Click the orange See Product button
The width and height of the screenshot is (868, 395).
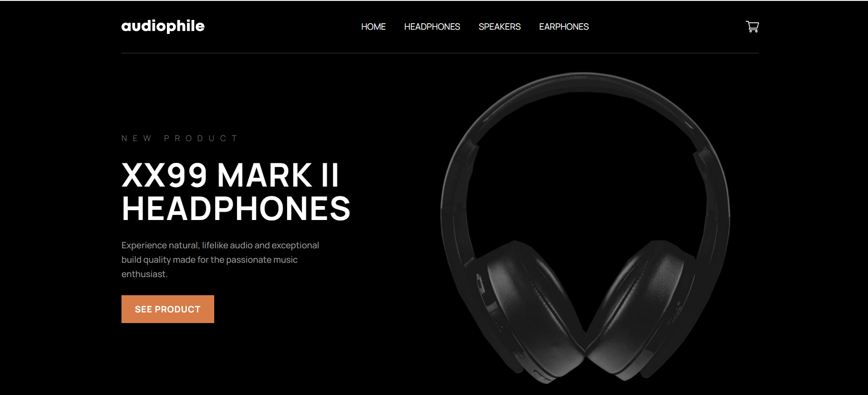(x=168, y=309)
